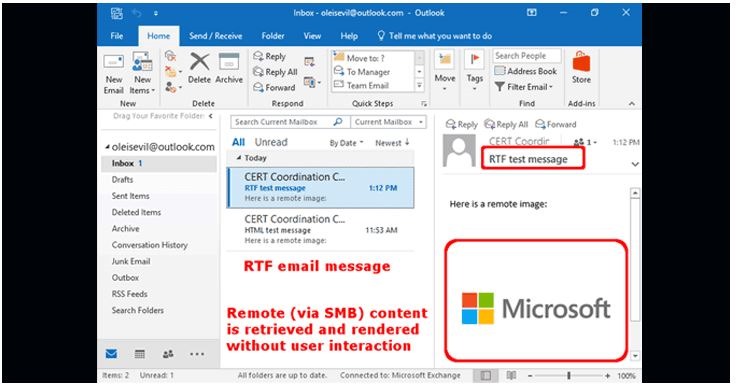736x388 pixels.
Task: Open the Conversation History folder
Action: click(149, 245)
